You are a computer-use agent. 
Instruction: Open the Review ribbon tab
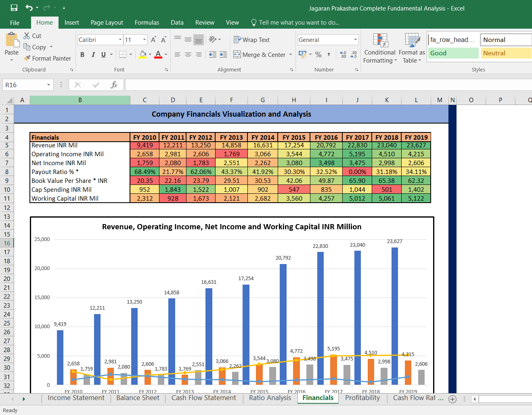pyautogui.click(x=205, y=23)
